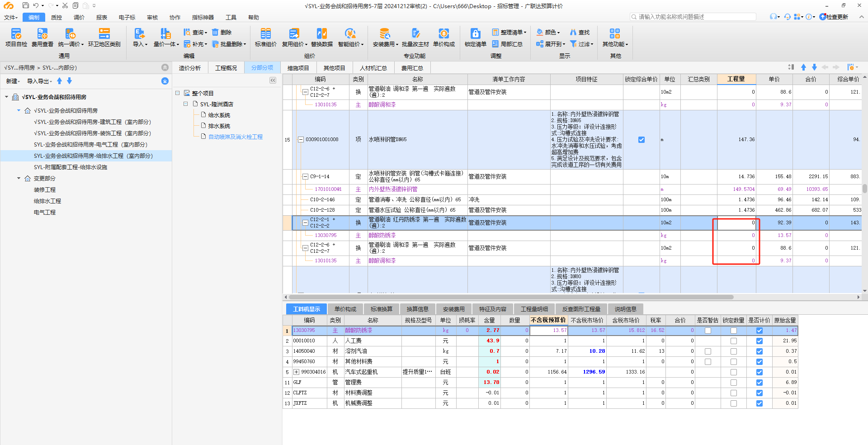This screenshot has height=445, width=868.
Task: Uncheck 是否计价 for 汽车式起重机 row
Action: tap(759, 372)
